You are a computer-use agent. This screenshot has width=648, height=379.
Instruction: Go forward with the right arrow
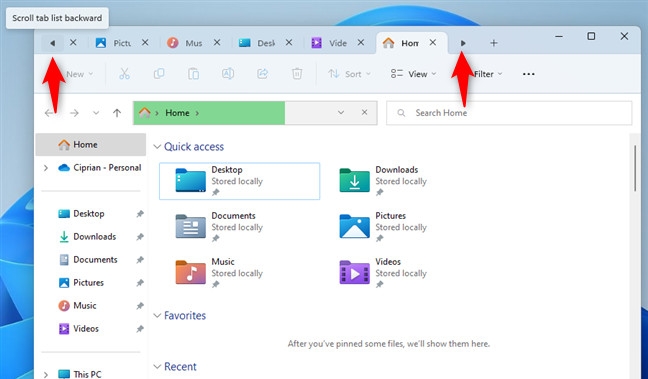(x=74, y=113)
